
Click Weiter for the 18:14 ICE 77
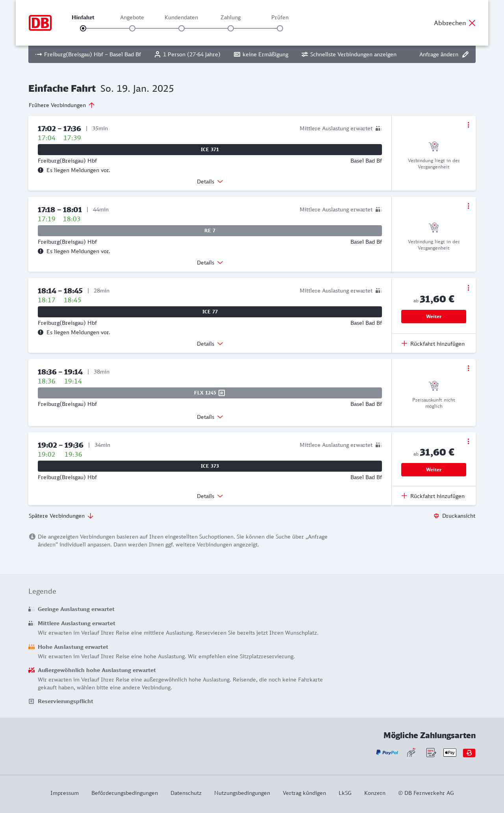click(434, 317)
